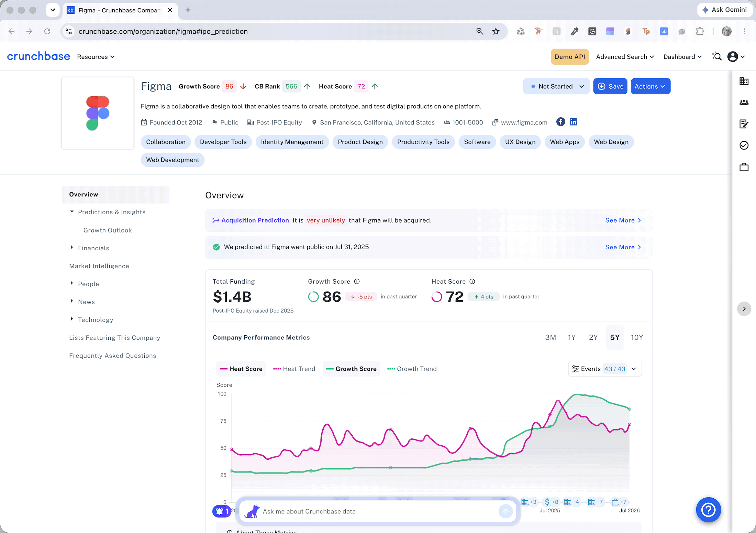Open the Advanced Search menu
The image size is (756, 533).
point(625,57)
